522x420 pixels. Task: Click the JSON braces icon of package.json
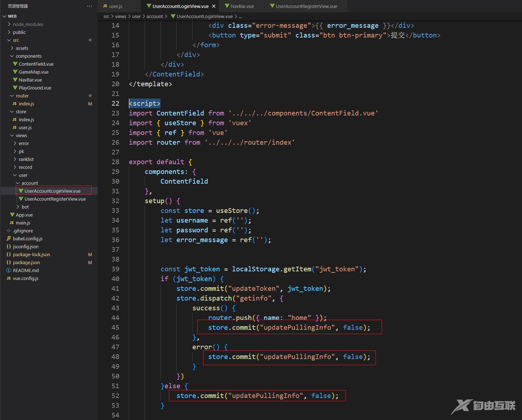pyautogui.click(x=9, y=262)
